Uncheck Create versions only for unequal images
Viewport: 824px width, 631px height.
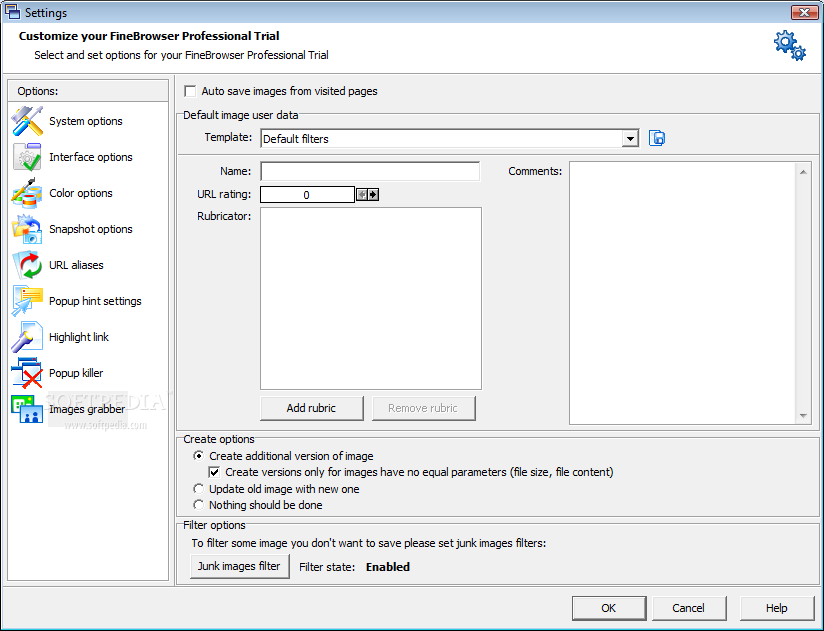214,472
